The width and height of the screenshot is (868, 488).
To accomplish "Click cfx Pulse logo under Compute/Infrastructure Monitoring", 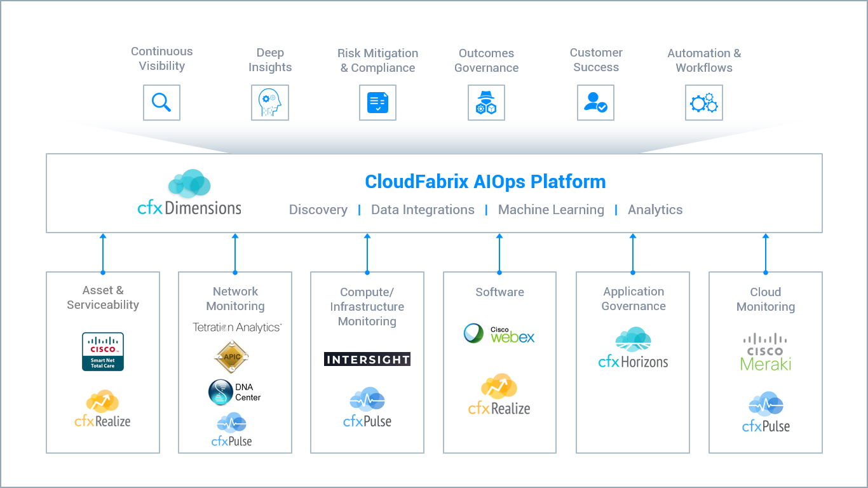I will tap(367, 408).
